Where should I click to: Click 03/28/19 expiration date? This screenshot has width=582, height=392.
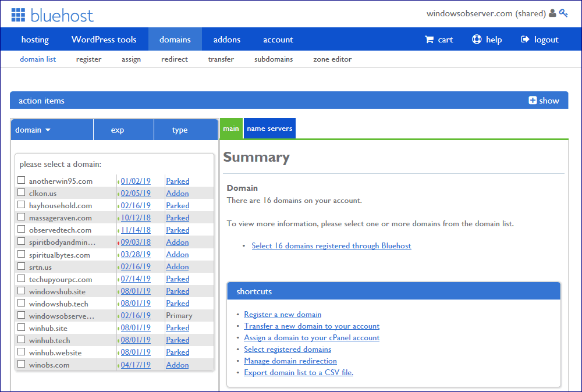[x=136, y=254]
